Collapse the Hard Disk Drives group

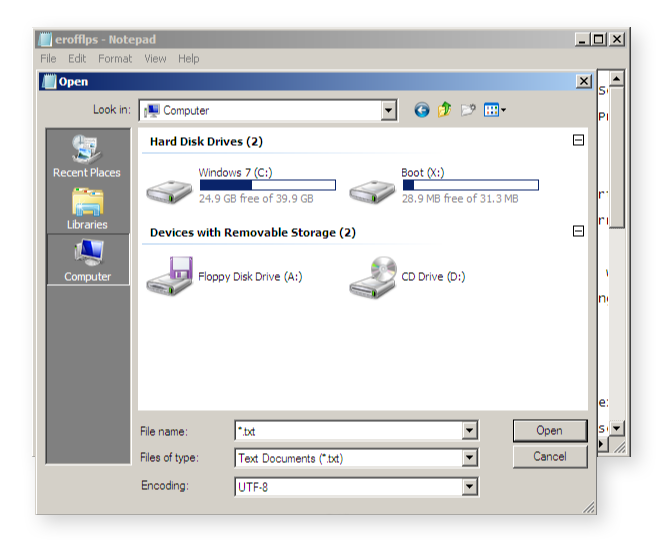(x=578, y=141)
